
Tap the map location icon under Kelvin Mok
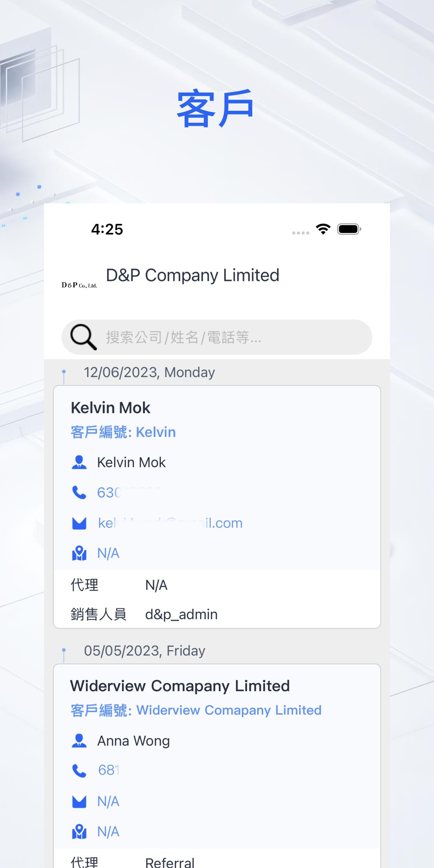(x=79, y=554)
